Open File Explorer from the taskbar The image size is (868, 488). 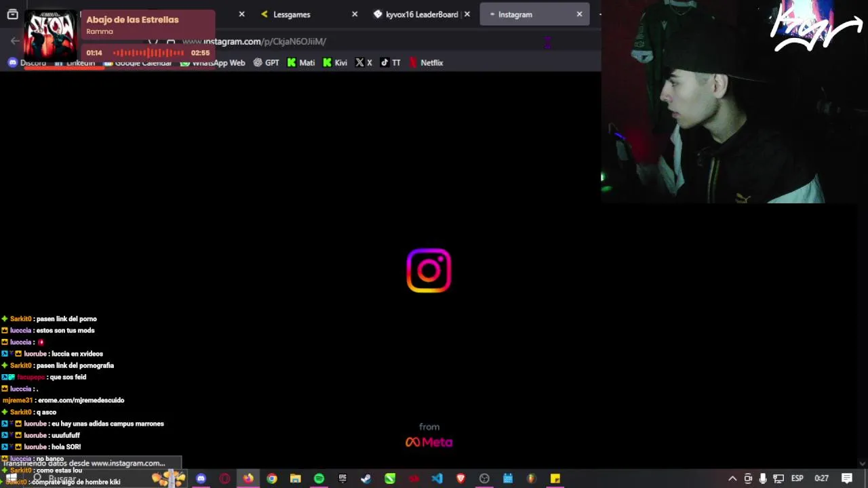296,479
